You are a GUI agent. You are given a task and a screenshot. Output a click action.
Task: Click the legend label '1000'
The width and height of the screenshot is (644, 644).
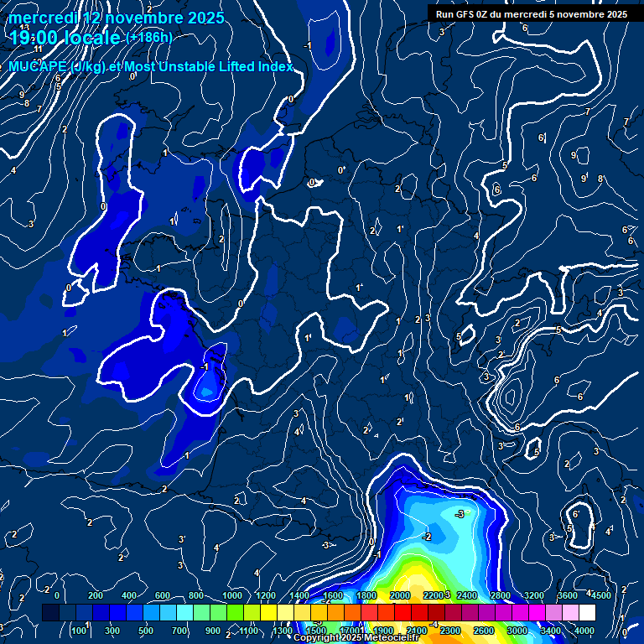point(232,595)
